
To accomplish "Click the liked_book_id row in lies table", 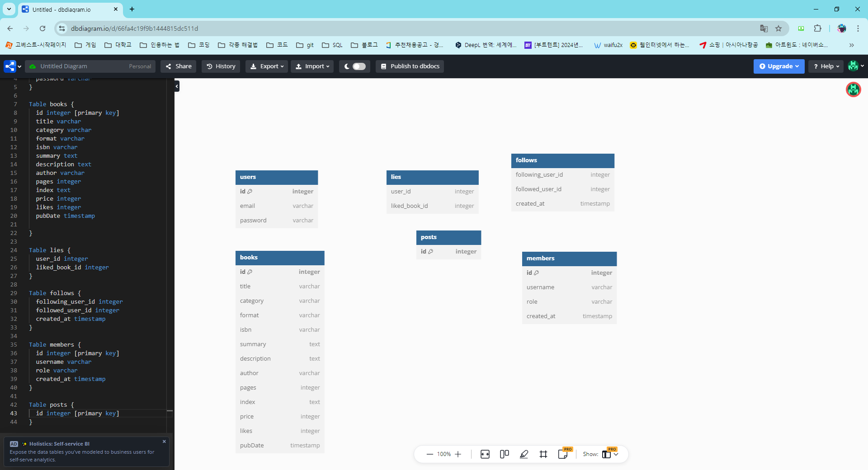I will point(433,206).
